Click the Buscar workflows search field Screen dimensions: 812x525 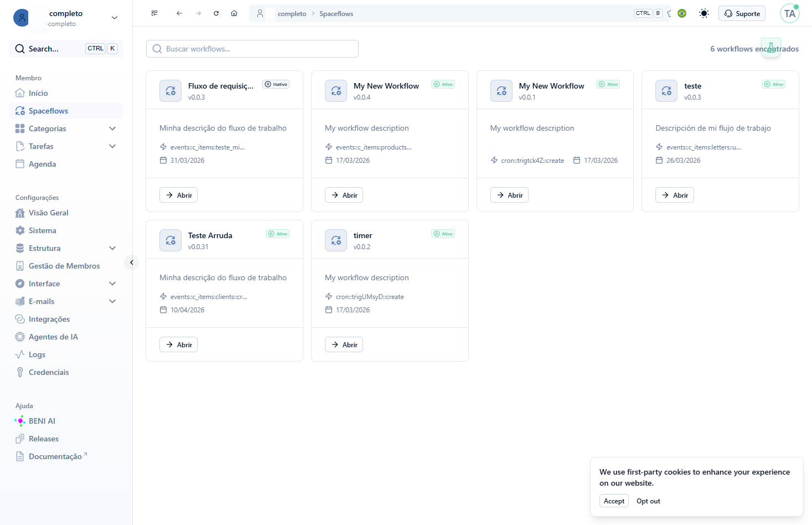252,49
